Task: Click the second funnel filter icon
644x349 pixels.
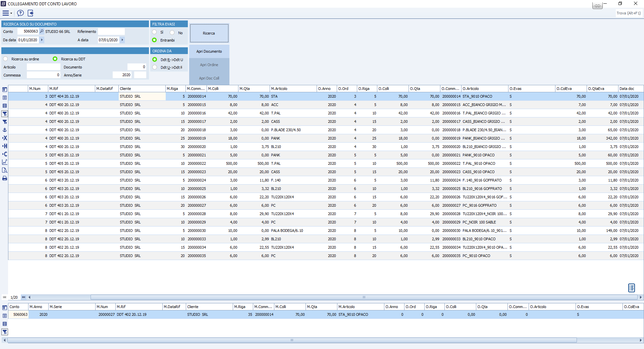Action: point(5,122)
